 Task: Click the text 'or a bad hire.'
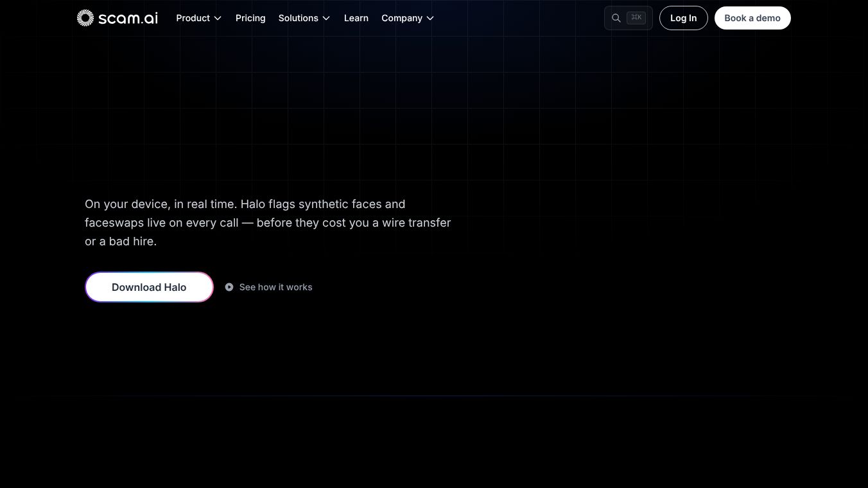121,241
